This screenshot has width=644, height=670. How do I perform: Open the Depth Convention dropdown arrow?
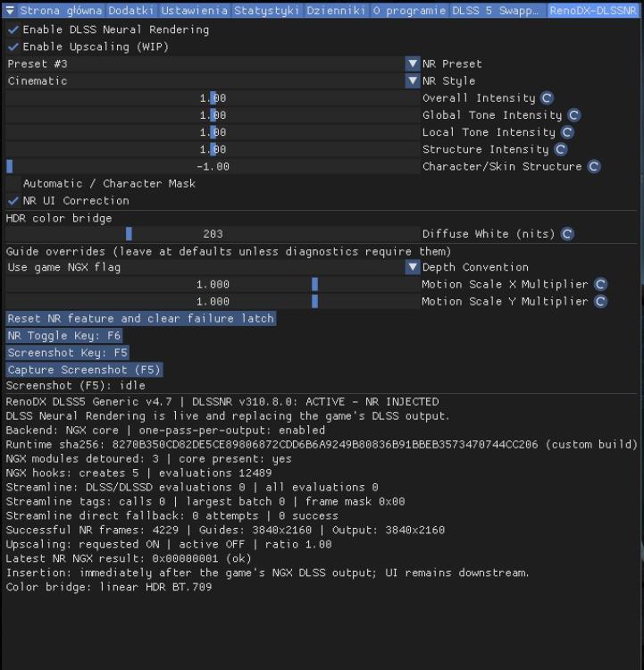click(x=413, y=267)
